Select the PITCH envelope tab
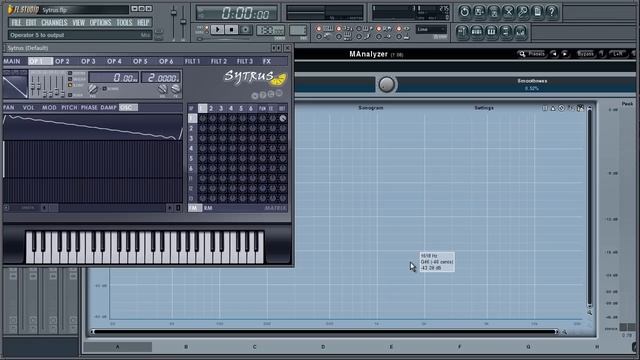The height and width of the screenshot is (360, 640). (x=69, y=108)
